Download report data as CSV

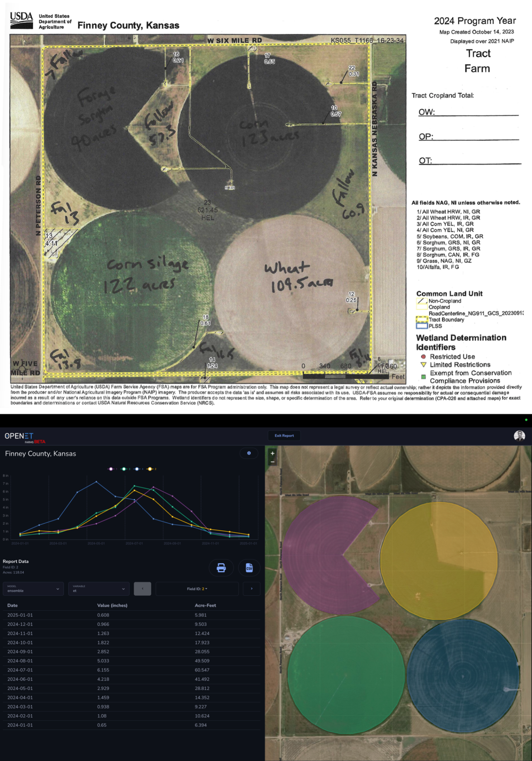(249, 568)
